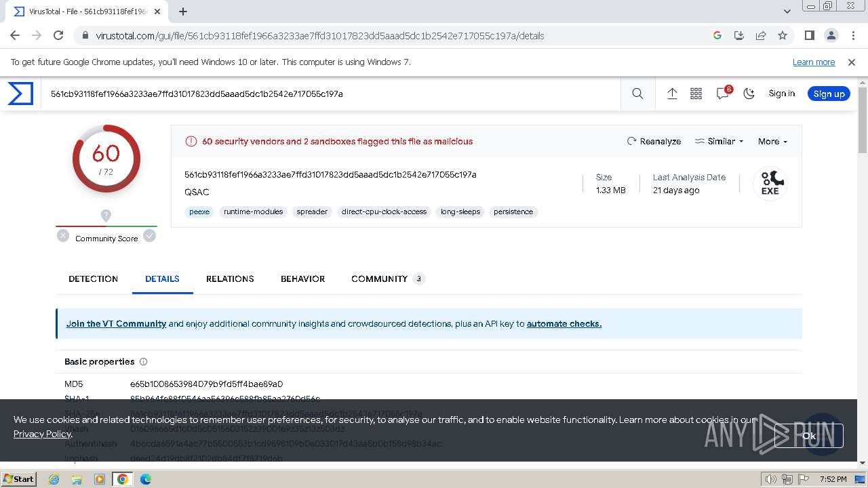Viewport: 868px width, 488px height.
Task: Click the share page icon
Action: point(761,35)
